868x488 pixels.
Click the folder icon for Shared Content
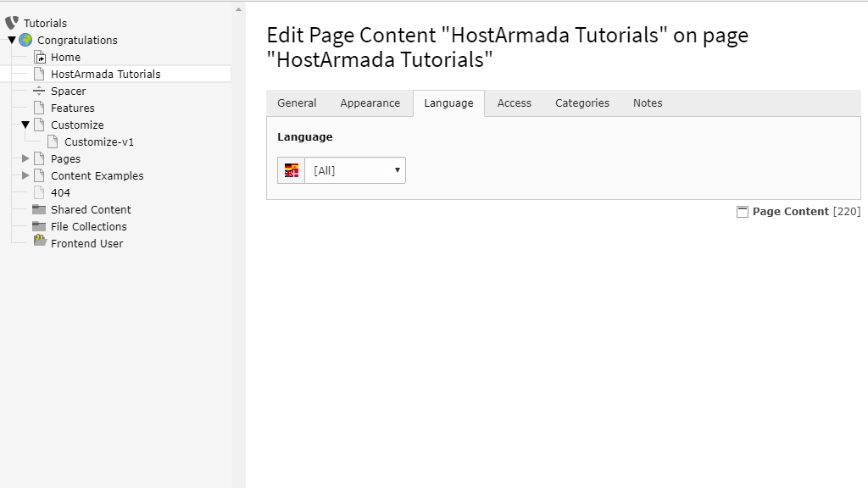(x=39, y=209)
